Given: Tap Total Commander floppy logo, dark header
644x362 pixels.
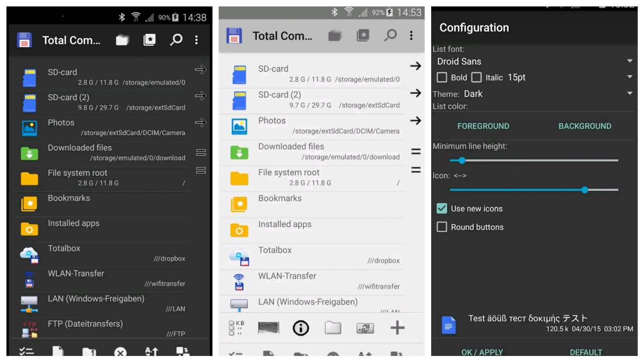Looking at the screenshot, I should coord(25,40).
